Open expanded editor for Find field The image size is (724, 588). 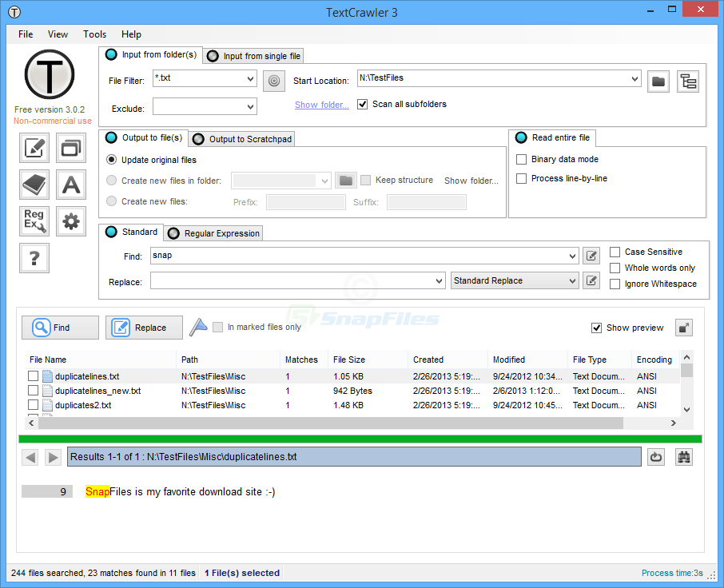click(x=591, y=256)
